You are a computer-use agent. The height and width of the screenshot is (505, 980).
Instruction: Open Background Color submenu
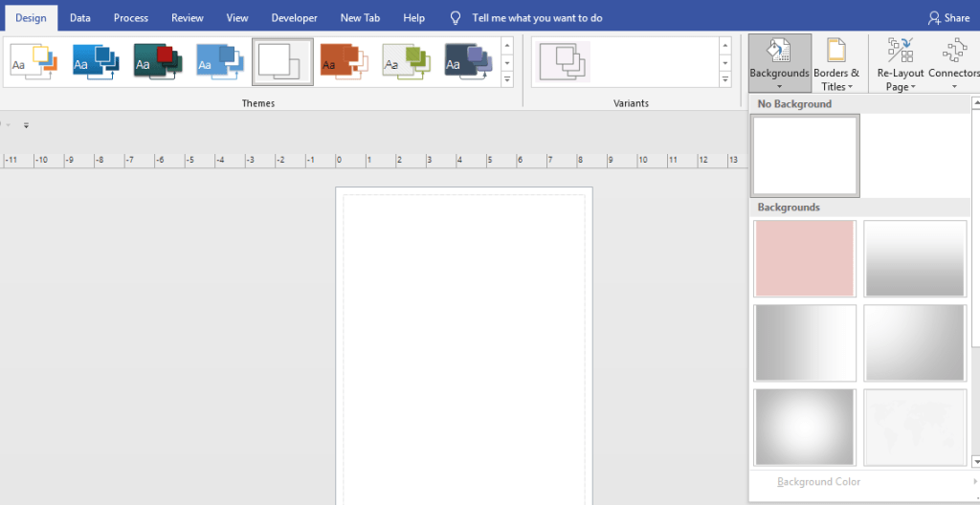coord(818,482)
